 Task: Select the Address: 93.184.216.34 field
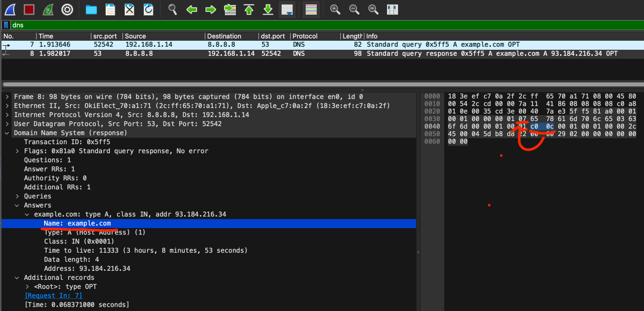coord(87,268)
